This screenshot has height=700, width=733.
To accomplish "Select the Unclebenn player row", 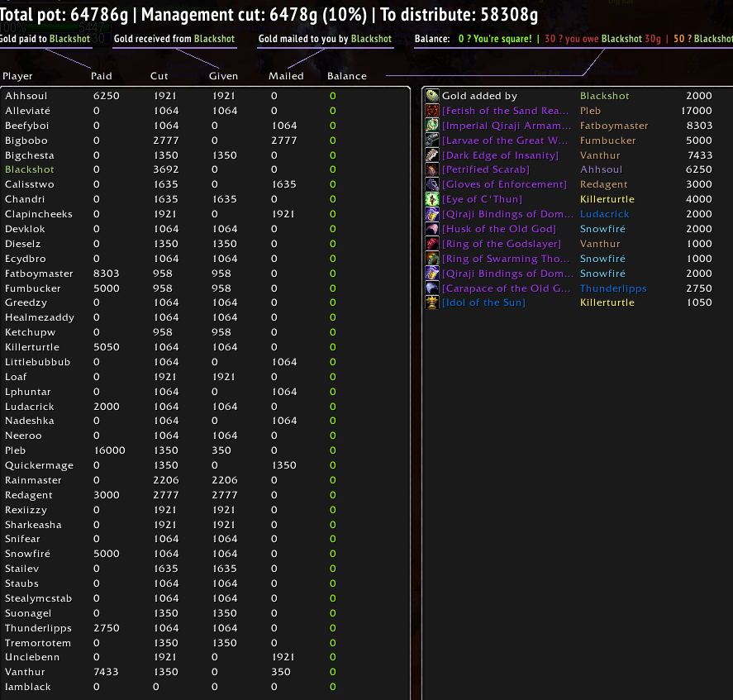I will tap(205, 657).
